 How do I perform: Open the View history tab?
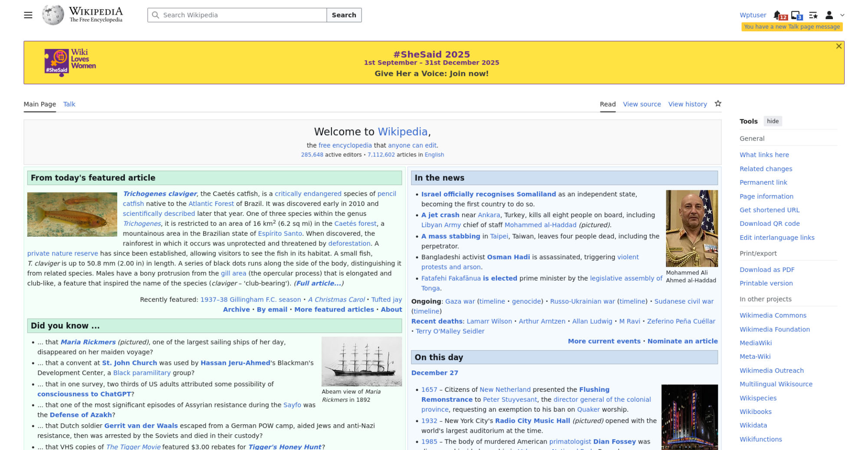(x=687, y=104)
